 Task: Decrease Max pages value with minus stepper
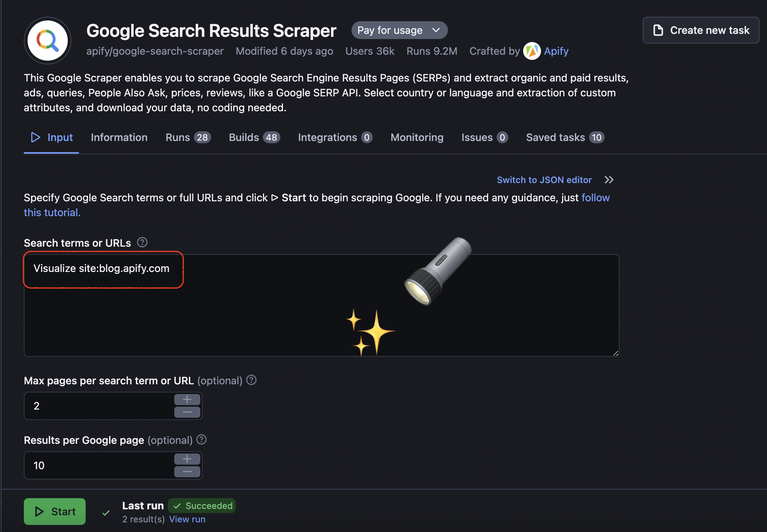click(187, 412)
